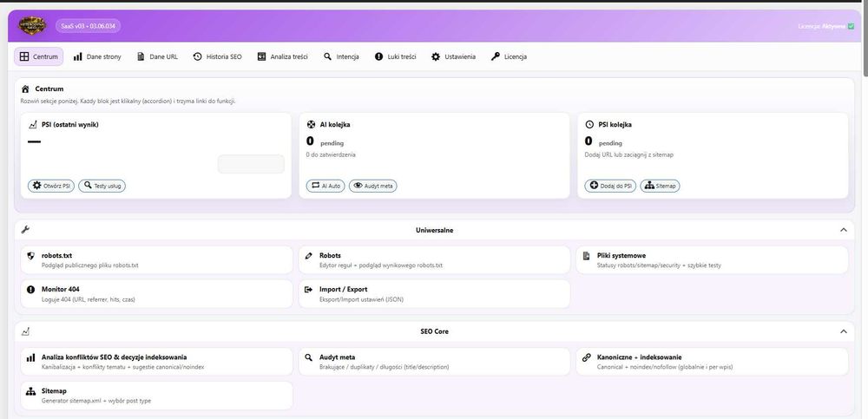Screen dimensions: 868x419
Task: Open the Sitemap generator card title
Action: (x=54, y=391)
